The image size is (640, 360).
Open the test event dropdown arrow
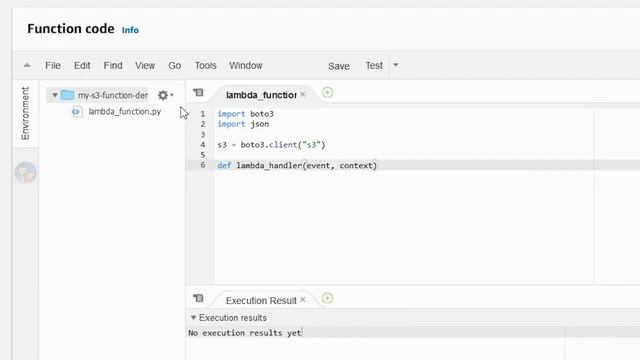tap(396, 65)
